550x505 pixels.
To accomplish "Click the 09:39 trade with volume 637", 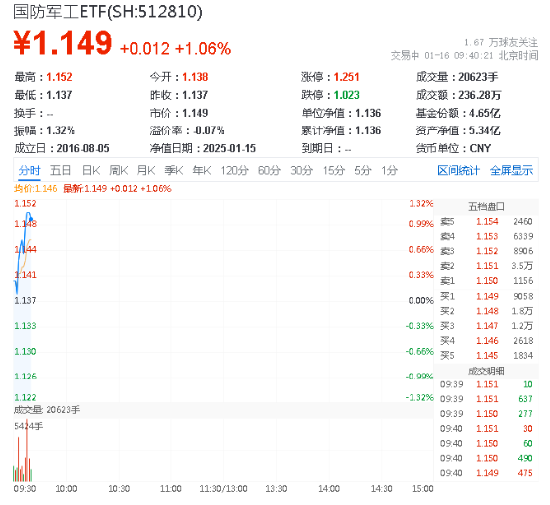I will [486, 399].
